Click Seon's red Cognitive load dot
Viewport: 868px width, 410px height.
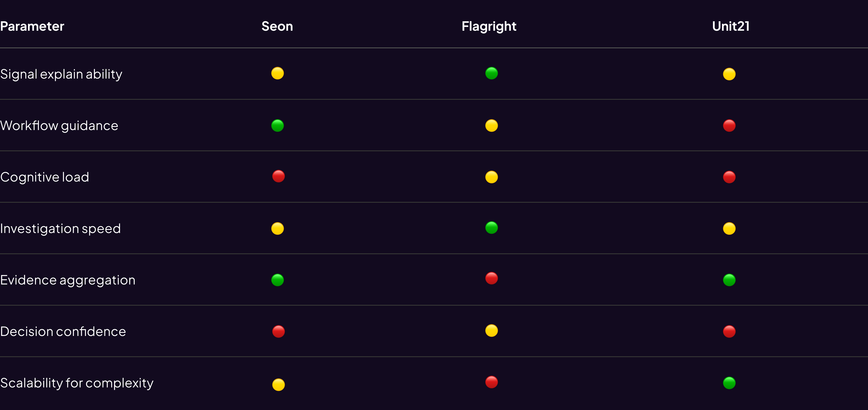(278, 176)
